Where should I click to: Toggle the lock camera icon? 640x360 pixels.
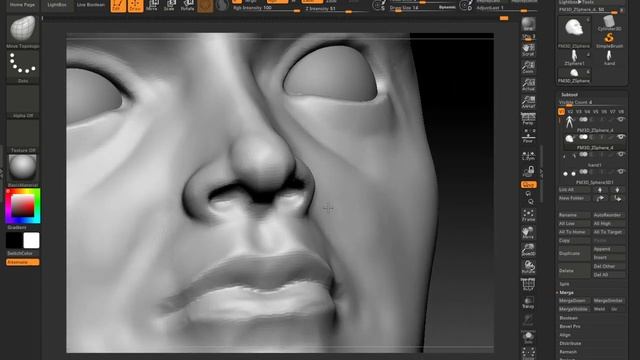(530, 171)
